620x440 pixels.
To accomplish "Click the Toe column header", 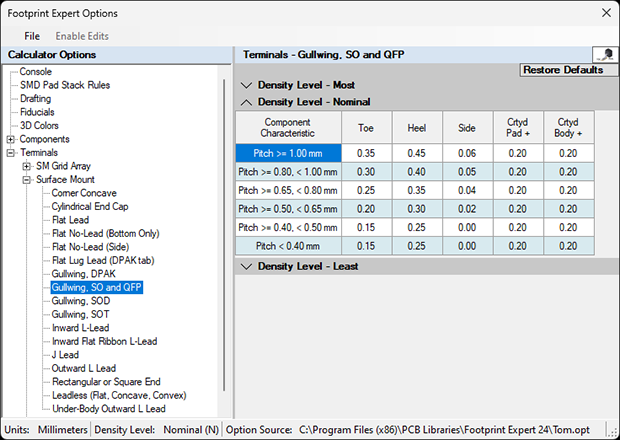I will [x=366, y=128].
